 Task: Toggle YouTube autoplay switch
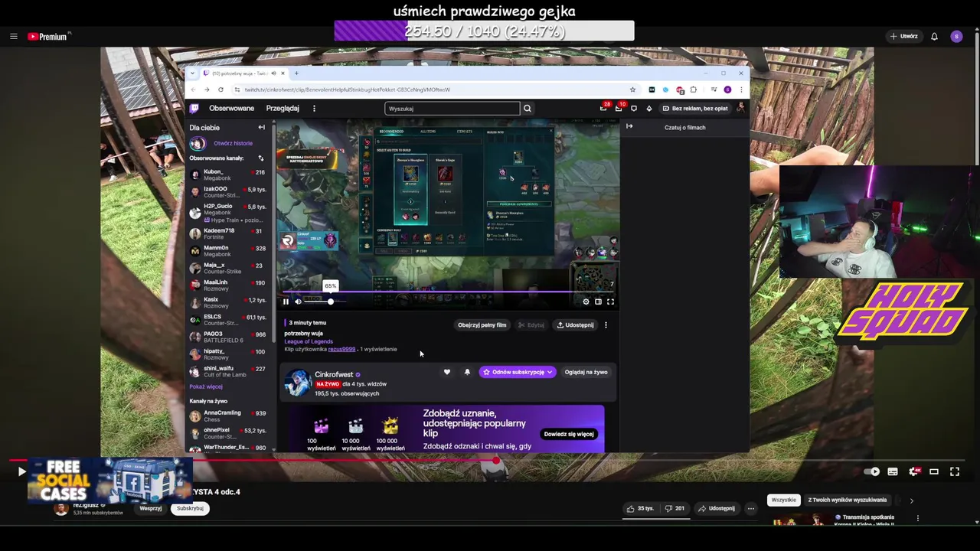871,471
